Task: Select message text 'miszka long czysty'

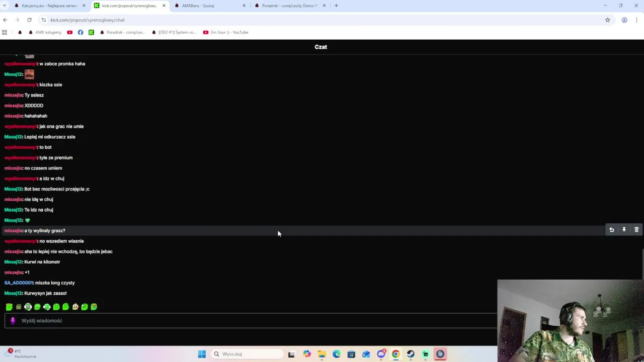Action: pyautogui.click(x=55, y=283)
